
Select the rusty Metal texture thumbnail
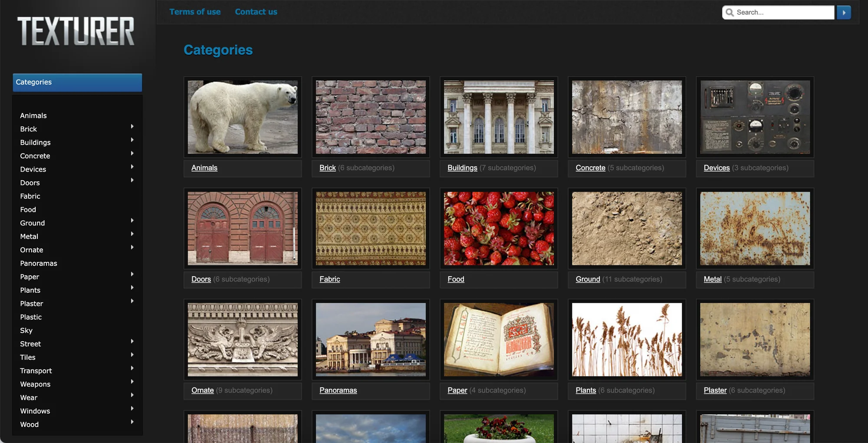755,228
